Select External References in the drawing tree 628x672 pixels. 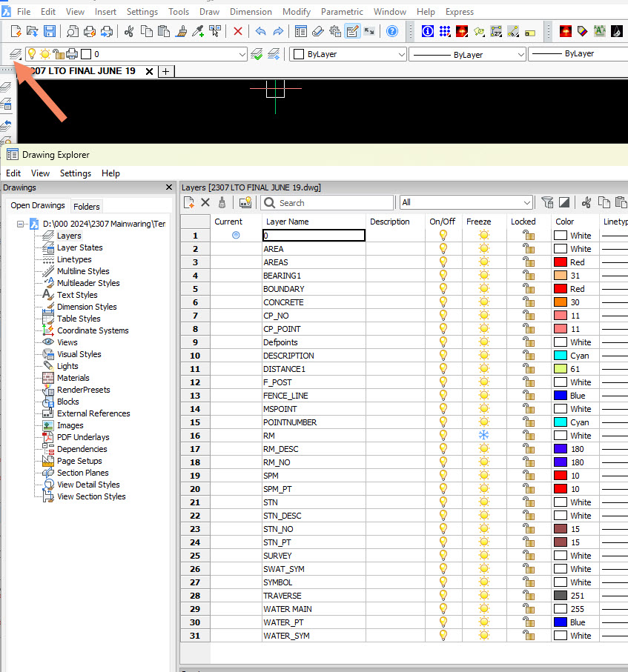point(93,413)
